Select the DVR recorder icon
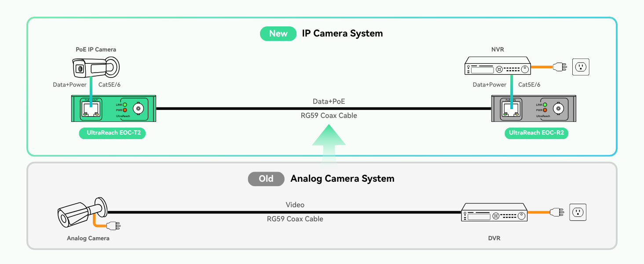 tap(494, 212)
